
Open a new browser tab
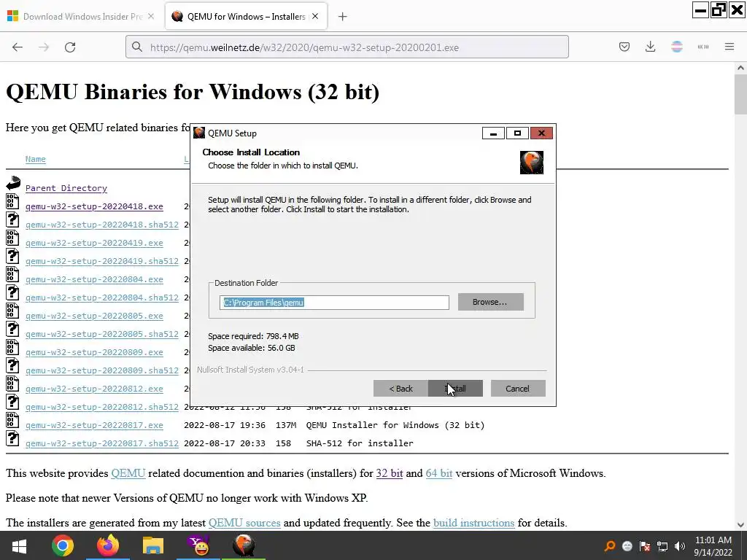[343, 17]
